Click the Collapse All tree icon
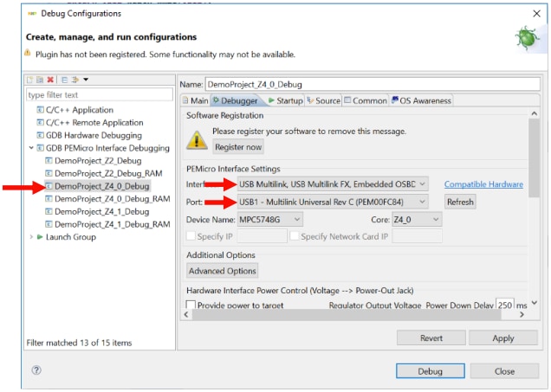The width and height of the screenshot is (551, 392). [x=63, y=80]
